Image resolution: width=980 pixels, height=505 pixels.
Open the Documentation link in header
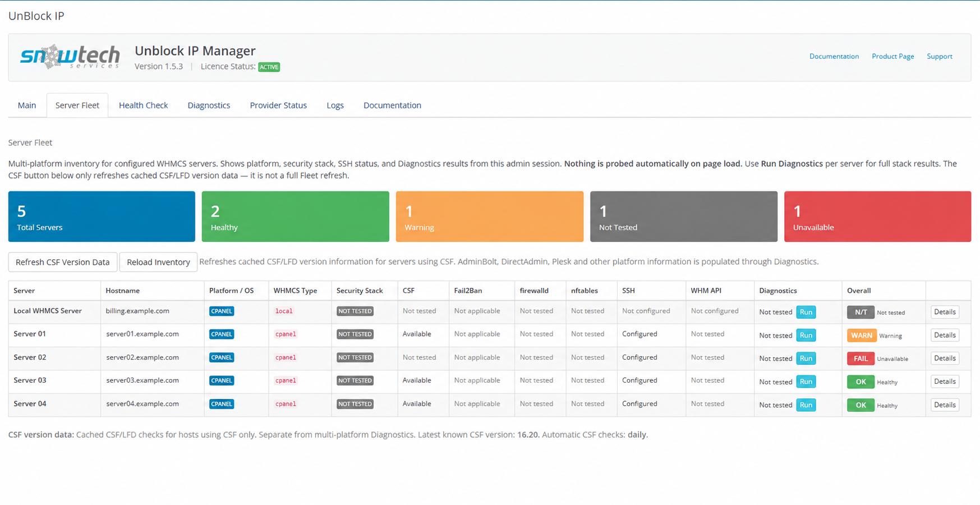[834, 57]
